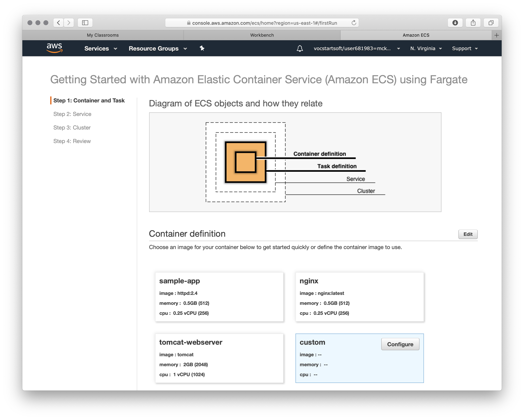Viewport: 524px width, 420px height.
Task: Click the pin shortcut icon in AWS navbar
Action: (x=202, y=48)
